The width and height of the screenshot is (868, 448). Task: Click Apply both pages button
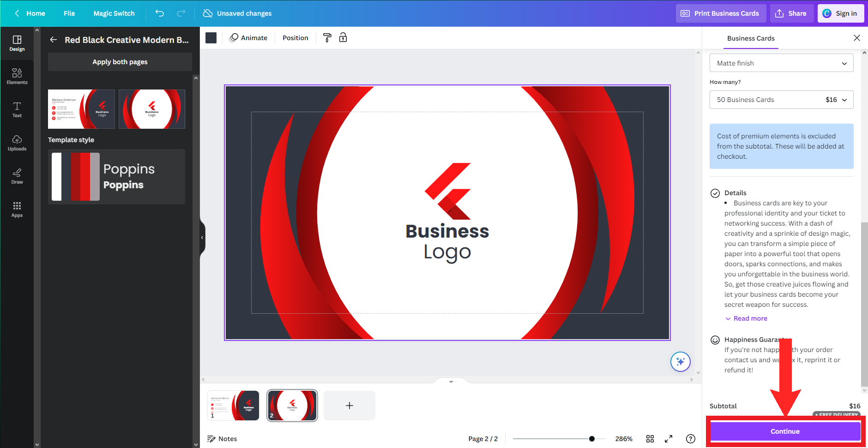coord(120,62)
